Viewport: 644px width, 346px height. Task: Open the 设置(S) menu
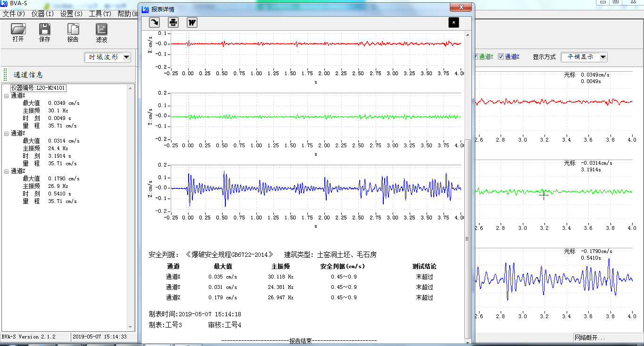pyautogui.click(x=71, y=14)
